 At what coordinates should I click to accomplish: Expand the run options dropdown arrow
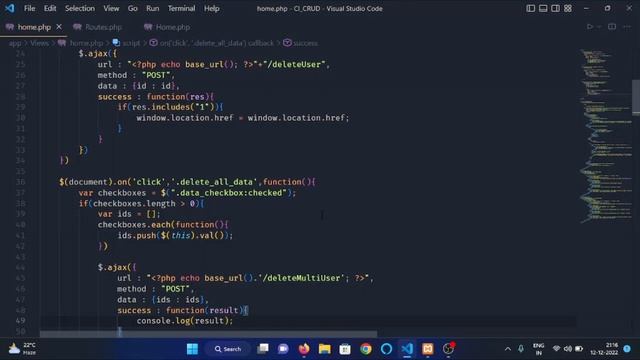[x=599, y=27]
